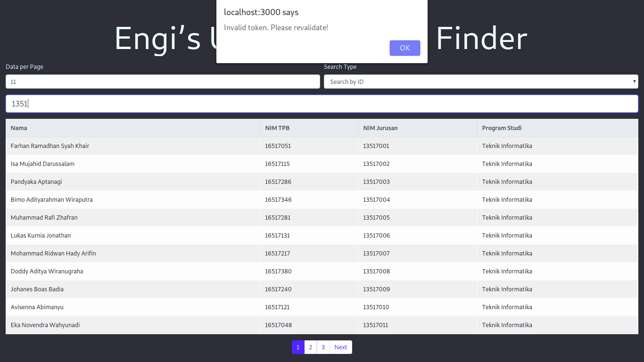Change the Search by ID selection
644x362 pixels.
pyautogui.click(x=481, y=81)
